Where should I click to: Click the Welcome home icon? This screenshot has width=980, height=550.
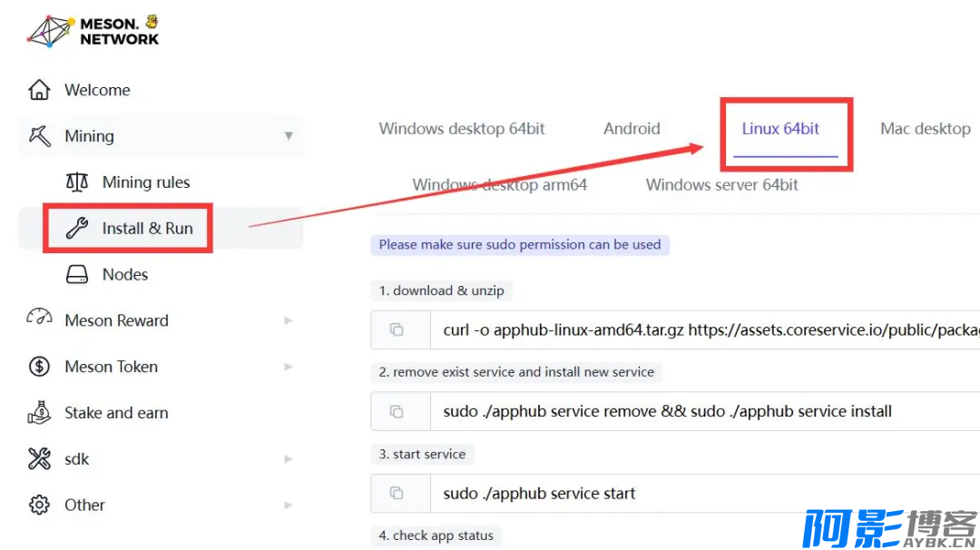click(x=39, y=90)
